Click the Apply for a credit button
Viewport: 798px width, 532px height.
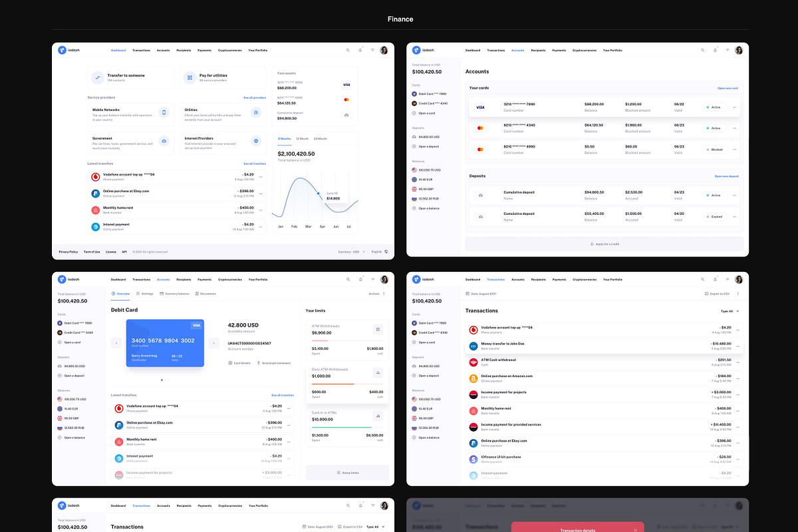click(x=604, y=244)
